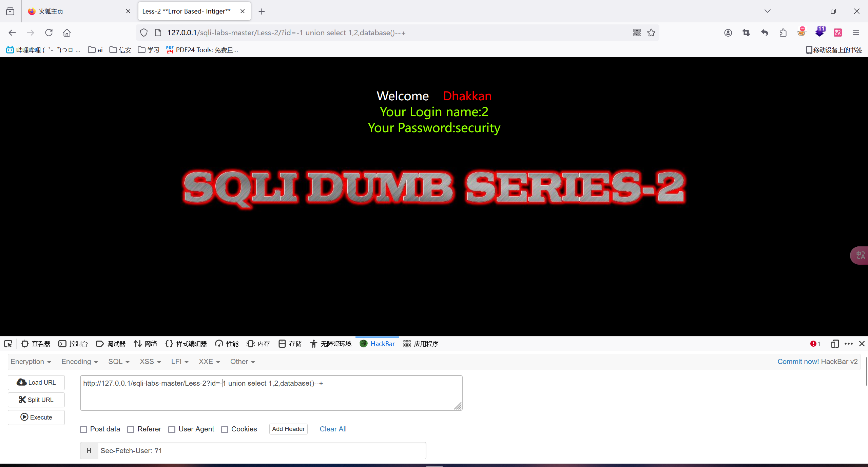Open Firefox account icon

728,33
